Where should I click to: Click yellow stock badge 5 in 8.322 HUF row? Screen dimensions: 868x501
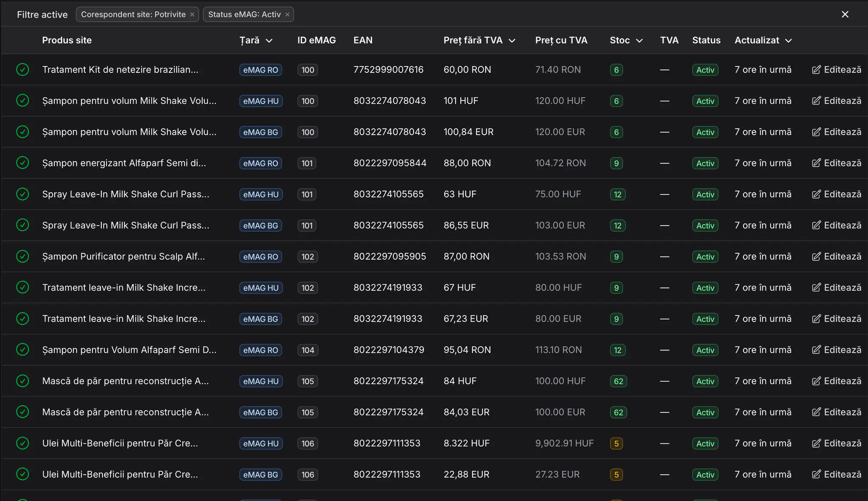(x=616, y=443)
